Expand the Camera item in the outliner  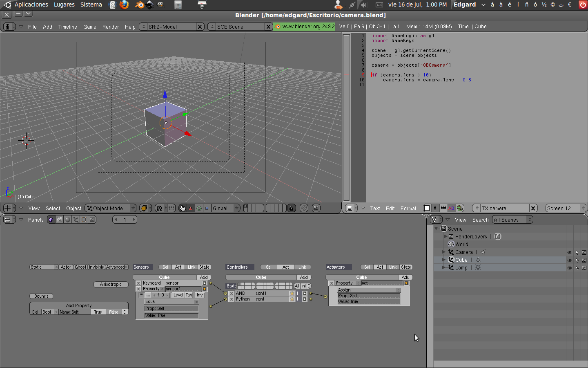(x=444, y=252)
